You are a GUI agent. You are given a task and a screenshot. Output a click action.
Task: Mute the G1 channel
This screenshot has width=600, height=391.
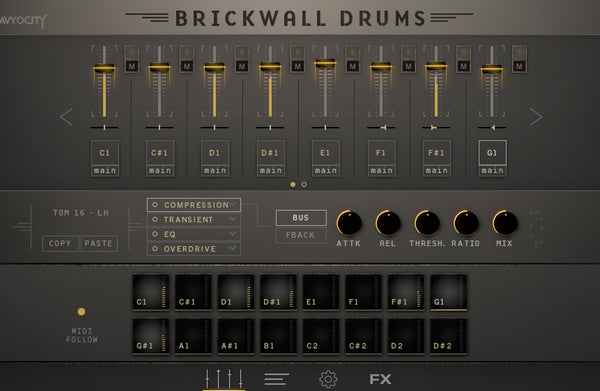(x=519, y=66)
